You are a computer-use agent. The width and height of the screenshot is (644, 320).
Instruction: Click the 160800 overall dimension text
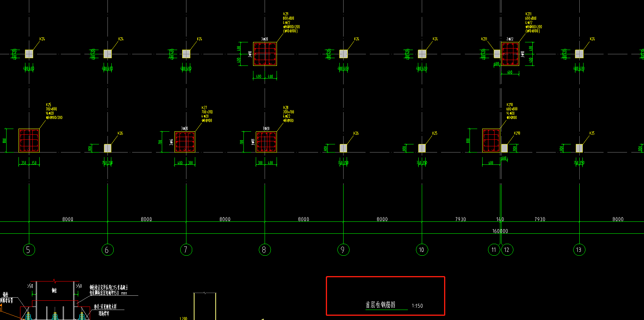click(500, 231)
